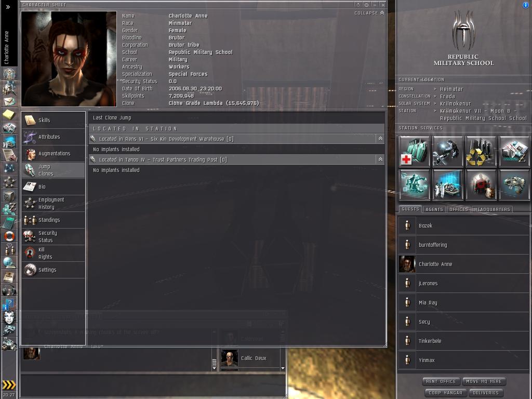Open the Security Status section

point(54,236)
